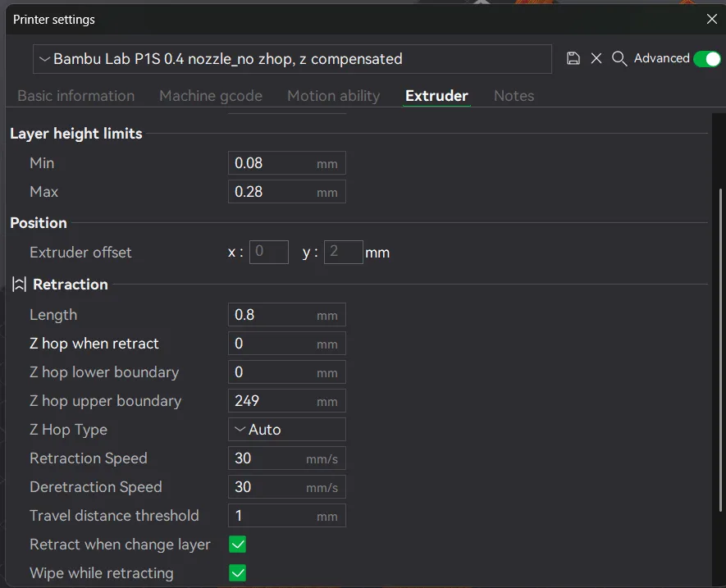
Task: Open settings search magnifier
Action: coord(619,59)
